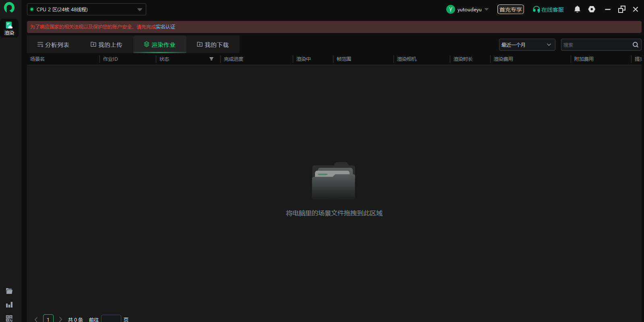The height and width of the screenshot is (322, 644).
Task: Click the yutoudeyu avatar icon
Action: point(451,9)
